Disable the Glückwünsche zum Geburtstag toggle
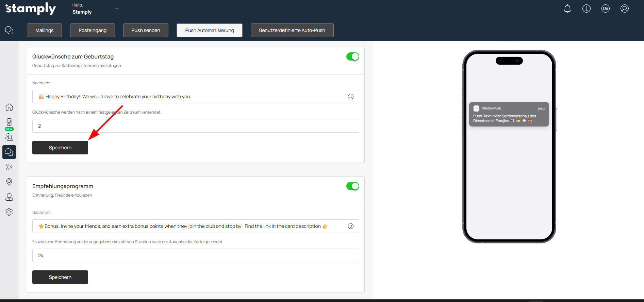This screenshot has width=644, height=302. [352, 56]
